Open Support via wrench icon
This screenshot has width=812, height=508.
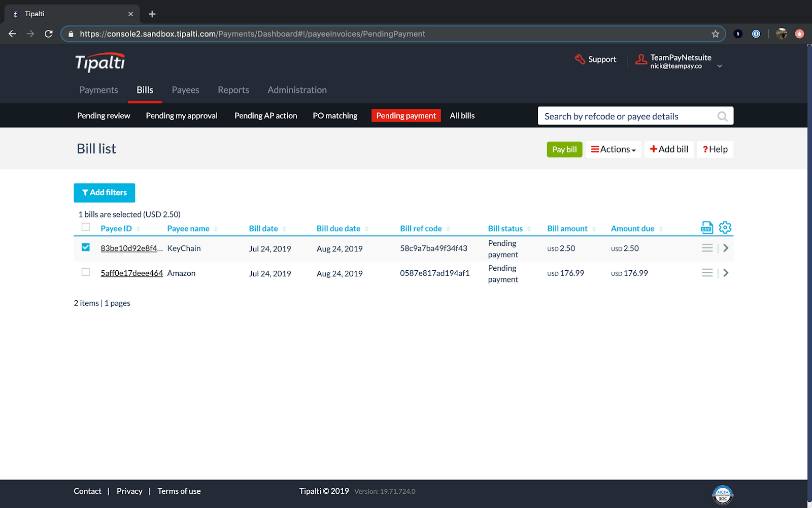click(580, 59)
